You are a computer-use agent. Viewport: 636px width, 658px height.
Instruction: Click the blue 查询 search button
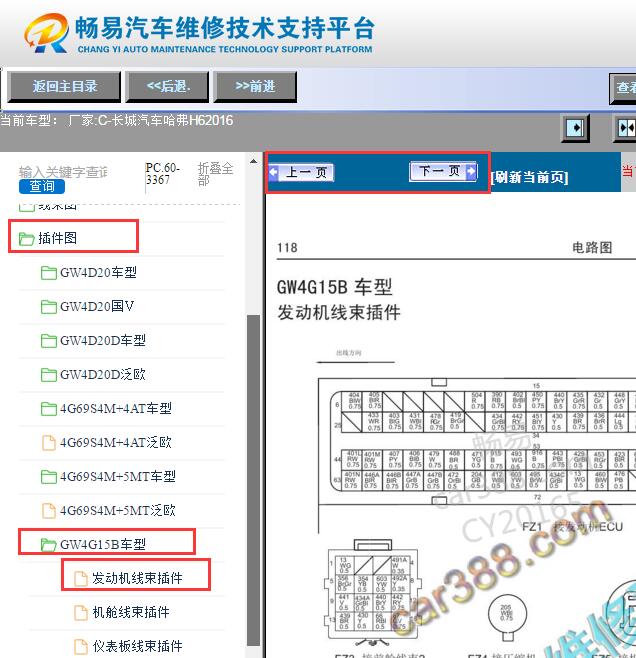point(42,186)
